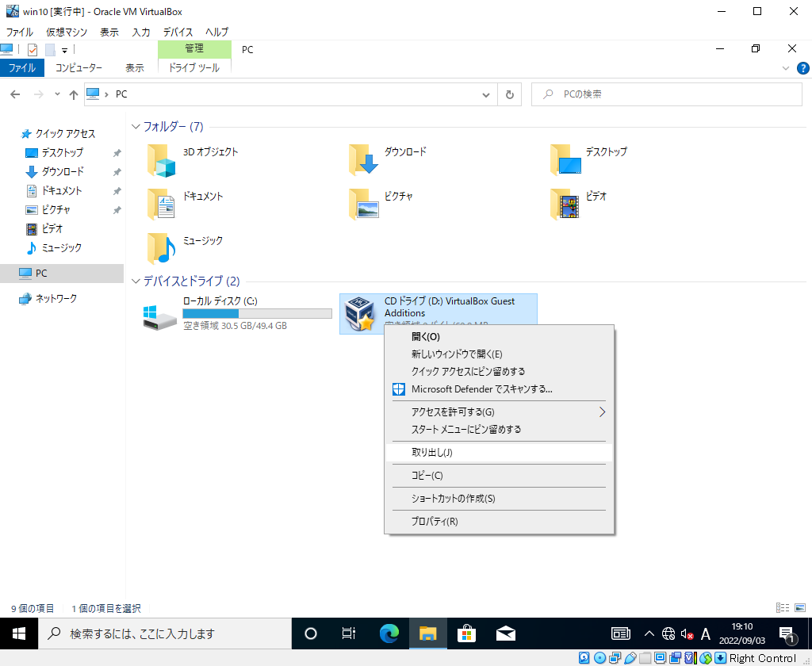Open the ダウンロード folder in the main pane
The image size is (812, 666).
click(387, 159)
